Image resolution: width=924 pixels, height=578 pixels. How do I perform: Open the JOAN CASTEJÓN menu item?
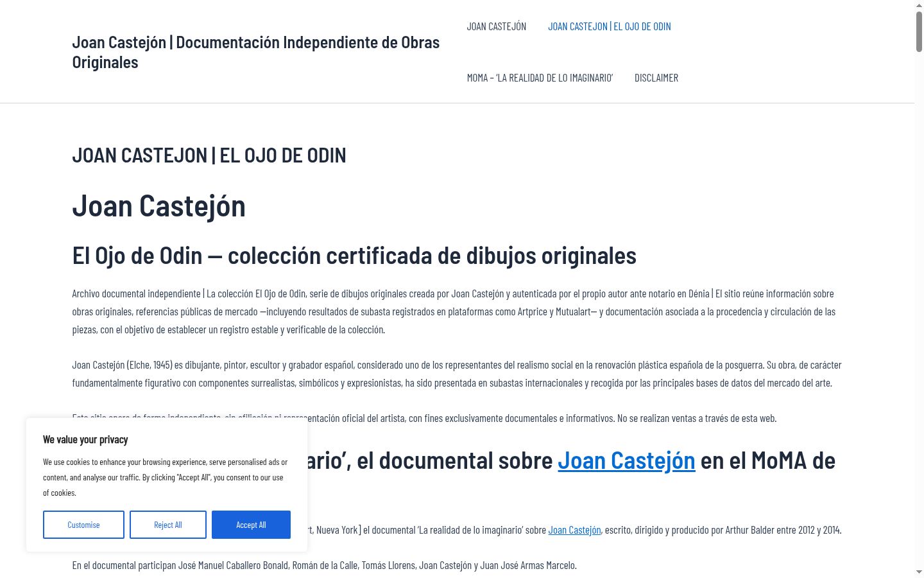[x=497, y=26]
